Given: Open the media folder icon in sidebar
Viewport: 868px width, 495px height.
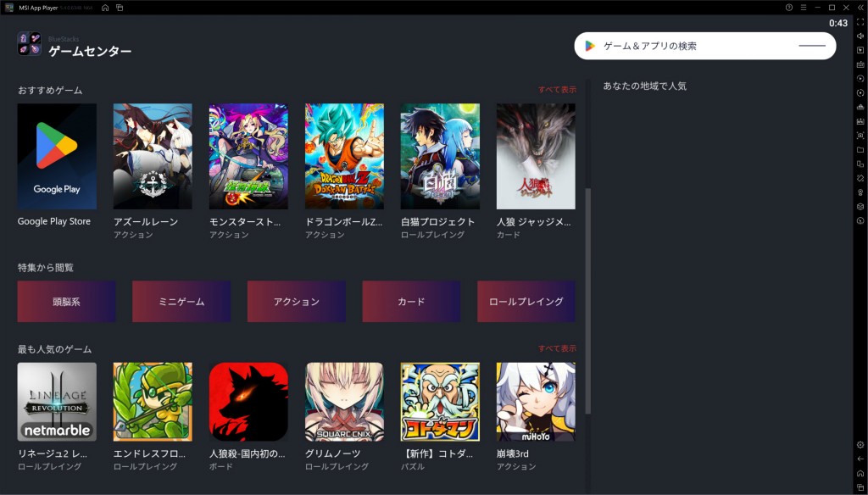Looking at the screenshot, I should pos(860,149).
